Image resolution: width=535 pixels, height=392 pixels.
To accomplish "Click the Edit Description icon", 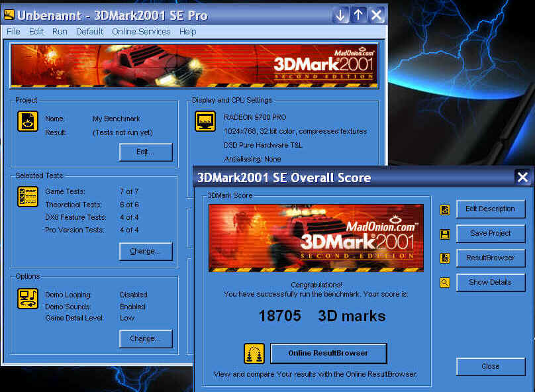I will (445, 209).
